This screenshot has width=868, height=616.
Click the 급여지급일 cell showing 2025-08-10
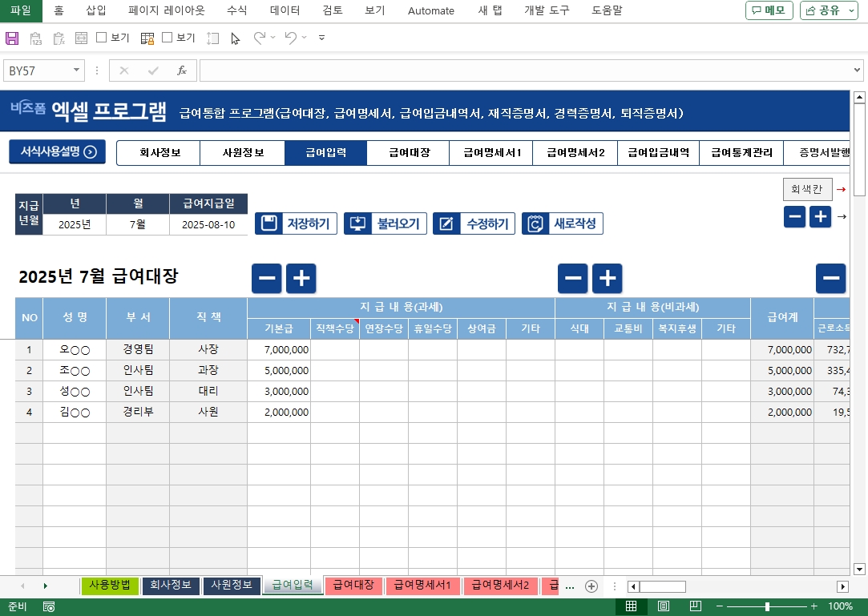click(208, 225)
